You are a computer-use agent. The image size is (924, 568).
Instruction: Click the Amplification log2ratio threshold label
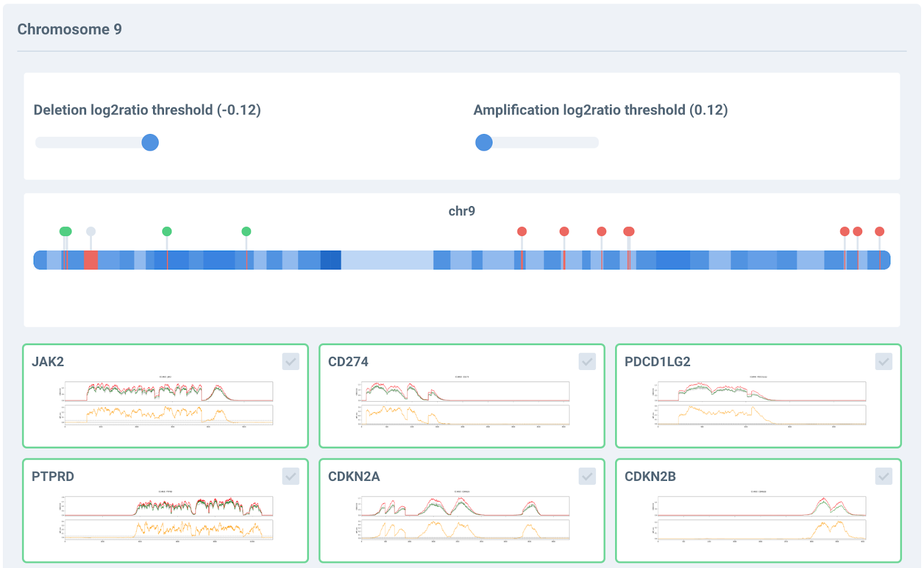pyautogui.click(x=601, y=110)
